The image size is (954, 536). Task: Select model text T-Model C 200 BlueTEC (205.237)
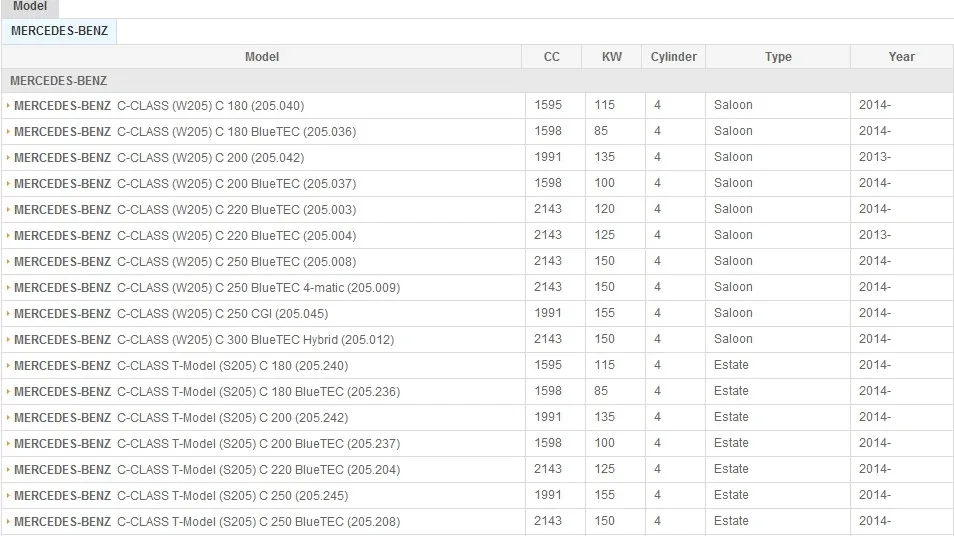pos(286,444)
